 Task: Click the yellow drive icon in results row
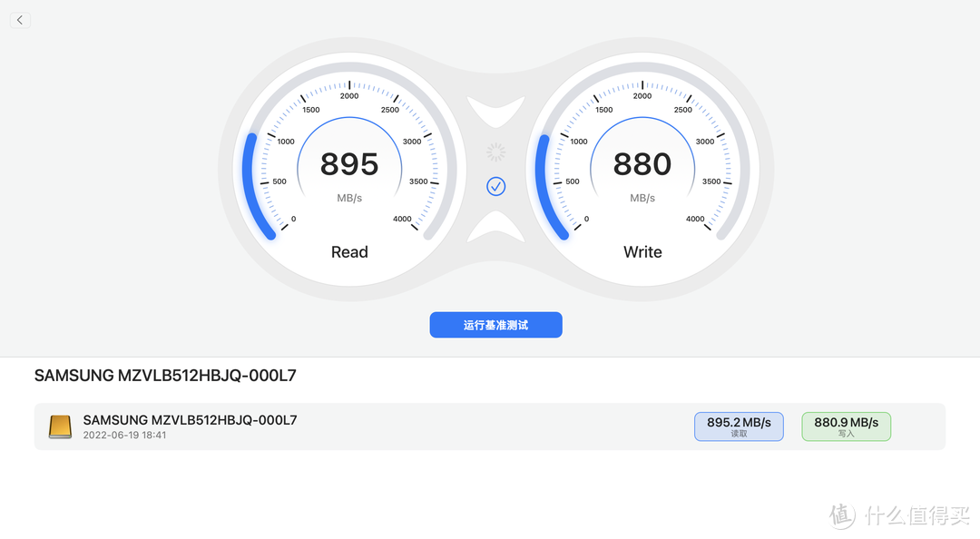(x=60, y=426)
